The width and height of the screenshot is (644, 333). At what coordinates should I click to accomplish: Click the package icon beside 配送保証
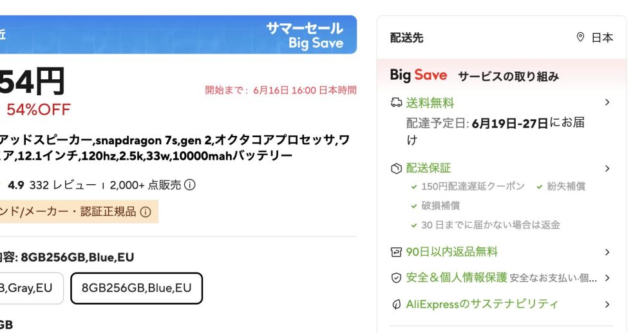click(x=396, y=168)
